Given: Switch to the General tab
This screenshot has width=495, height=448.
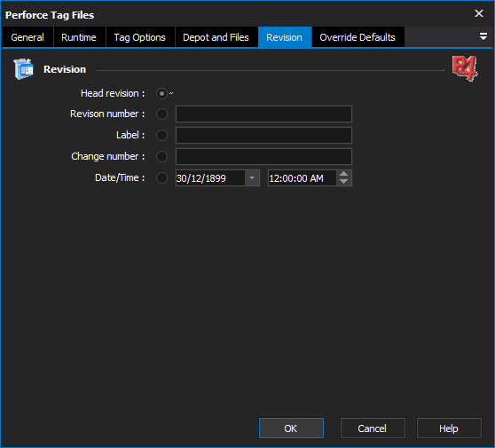Looking at the screenshot, I should click(27, 37).
